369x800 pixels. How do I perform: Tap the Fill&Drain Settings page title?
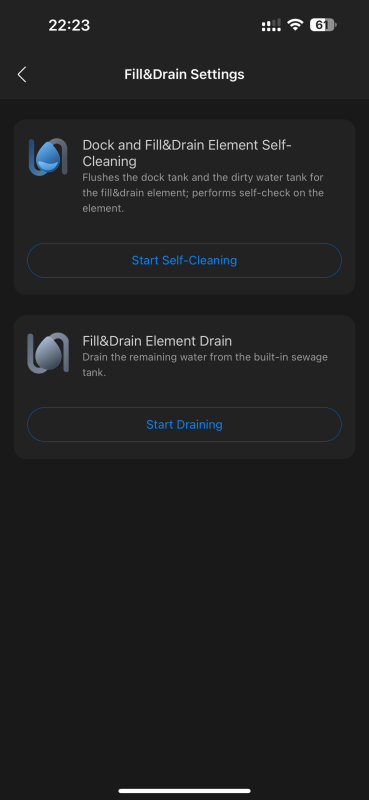click(x=184, y=74)
